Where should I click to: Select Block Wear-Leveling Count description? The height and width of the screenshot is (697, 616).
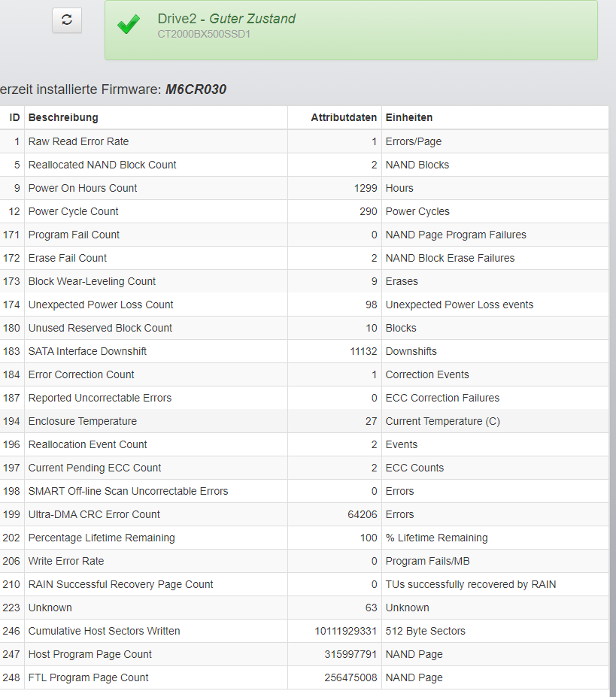click(x=92, y=281)
